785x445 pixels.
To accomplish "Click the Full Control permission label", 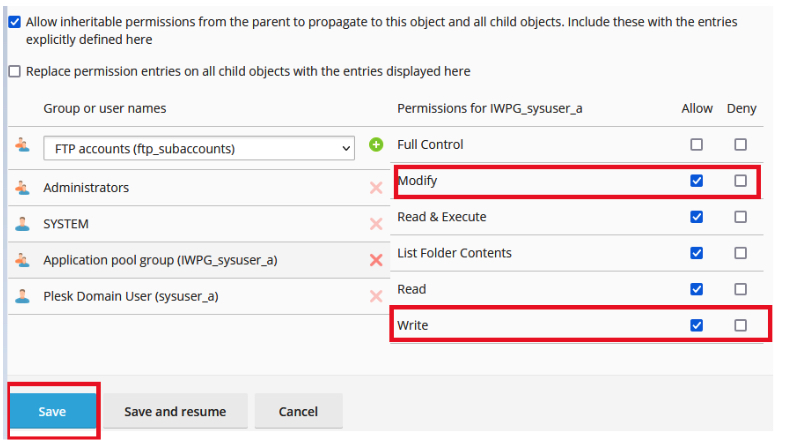I will [430, 145].
